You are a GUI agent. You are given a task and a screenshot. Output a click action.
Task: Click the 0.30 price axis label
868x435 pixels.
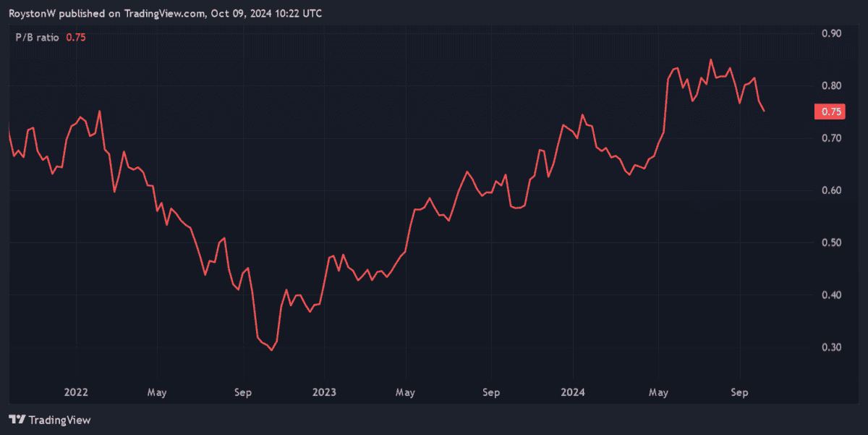point(831,347)
